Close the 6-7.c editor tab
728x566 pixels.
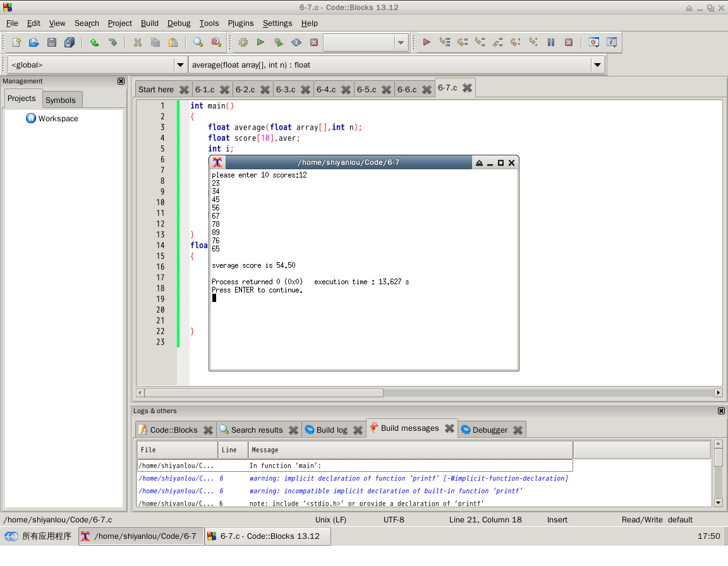tap(467, 88)
